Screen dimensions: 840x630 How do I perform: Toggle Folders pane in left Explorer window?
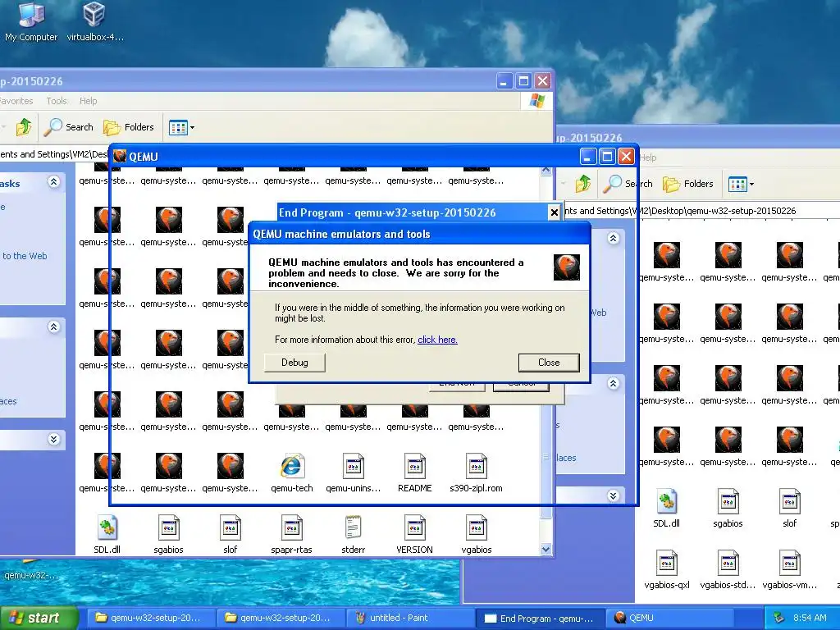[x=129, y=127]
